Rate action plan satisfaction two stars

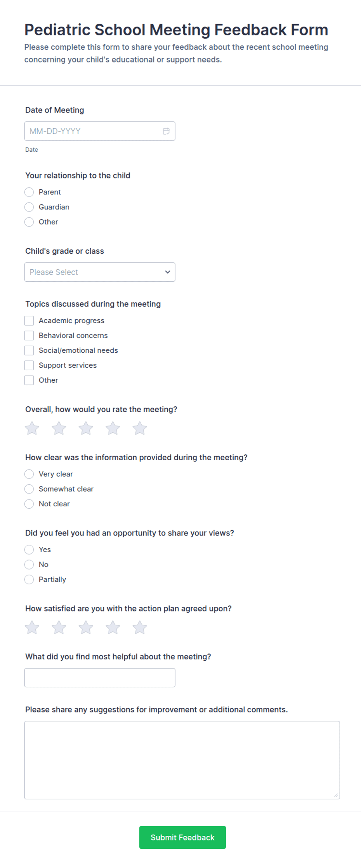click(59, 627)
